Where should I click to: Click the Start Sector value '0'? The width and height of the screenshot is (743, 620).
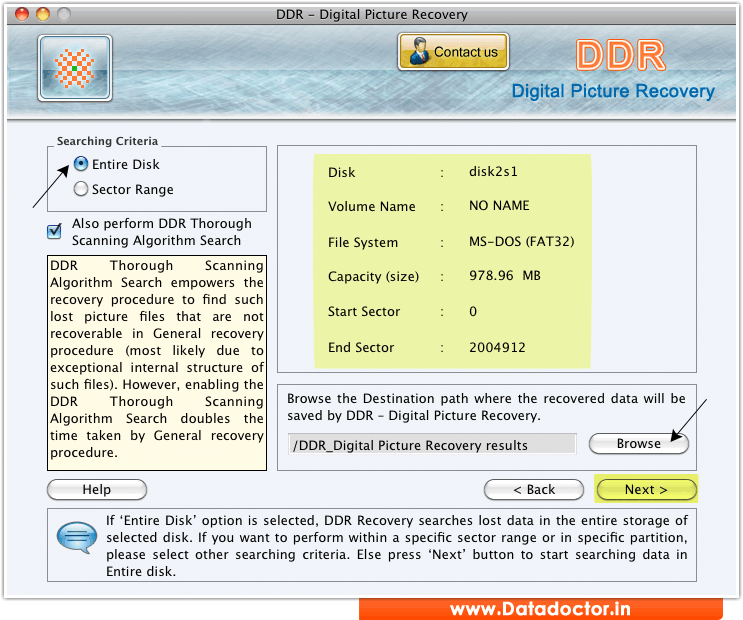click(473, 311)
